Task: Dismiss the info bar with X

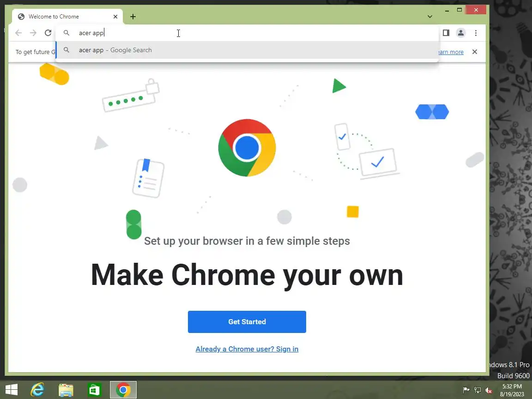Action: tap(475, 52)
